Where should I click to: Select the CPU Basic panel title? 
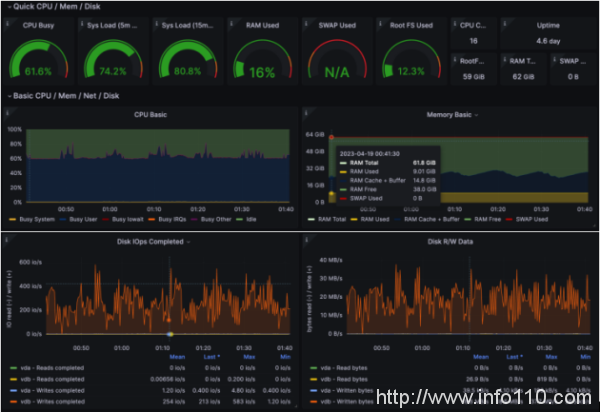pyautogui.click(x=150, y=115)
